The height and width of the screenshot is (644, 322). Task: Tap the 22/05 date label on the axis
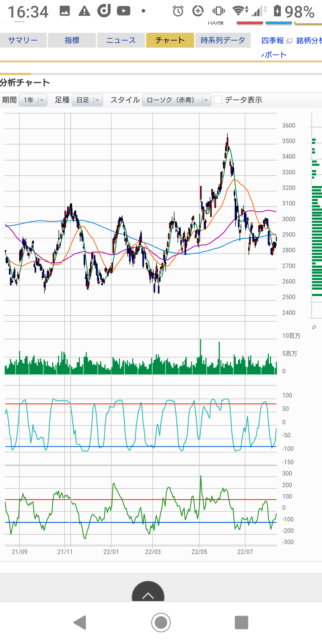[199, 552]
